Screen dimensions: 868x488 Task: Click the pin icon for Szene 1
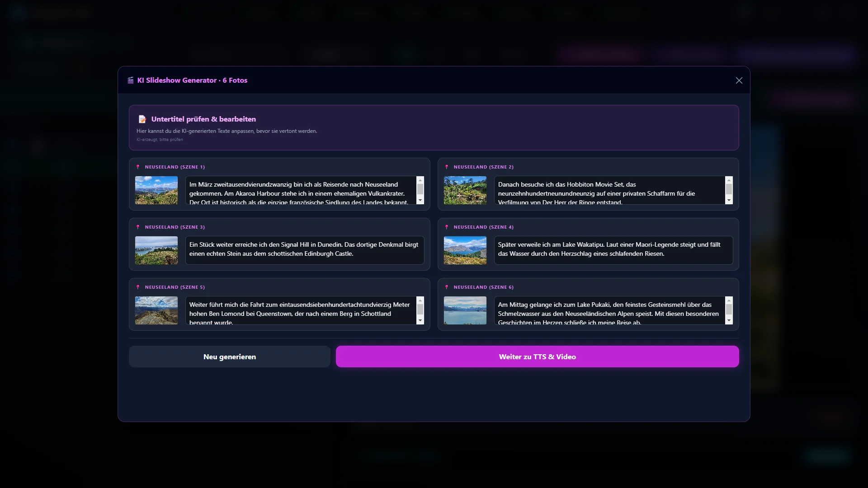[x=138, y=167]
